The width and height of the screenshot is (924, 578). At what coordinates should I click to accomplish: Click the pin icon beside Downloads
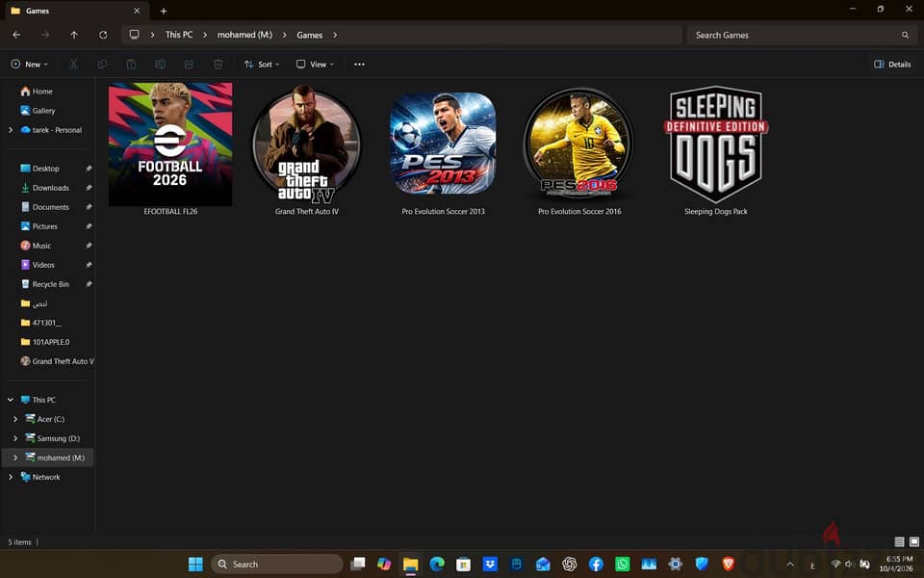(89, 188)
